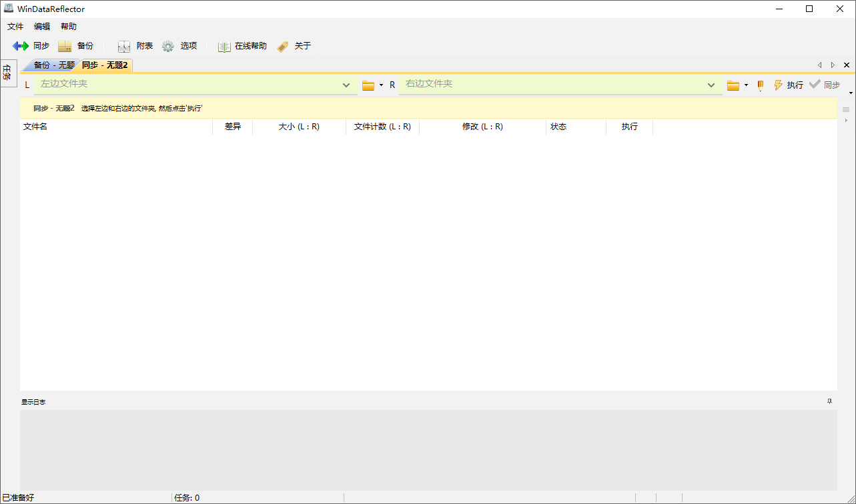Open the right folder button's dropdown arrow
856x504 pixels.
(x=747, y=85)
